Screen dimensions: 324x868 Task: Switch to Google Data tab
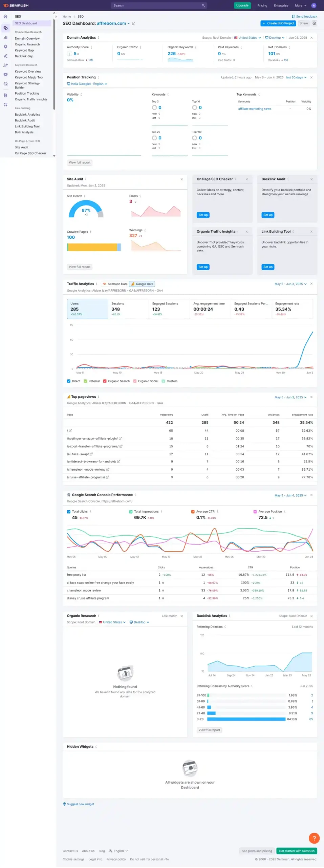coord(142,284)
